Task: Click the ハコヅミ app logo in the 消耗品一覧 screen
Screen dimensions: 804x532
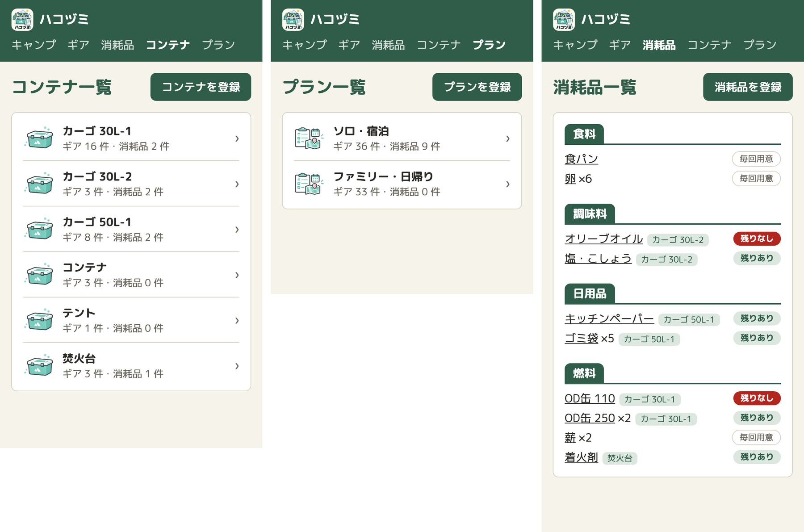Action: [x=564, y=20]
